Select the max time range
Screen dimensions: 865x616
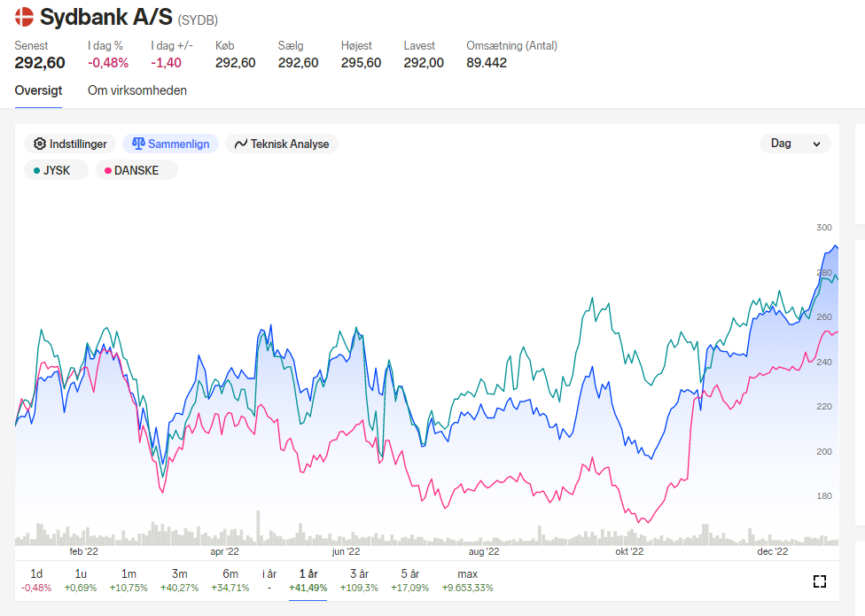(467, 581)
